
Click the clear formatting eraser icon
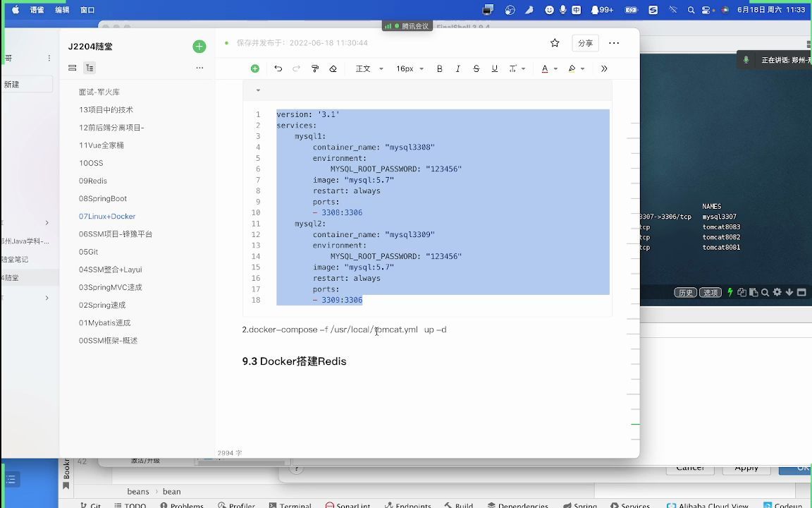click(334, 68)
